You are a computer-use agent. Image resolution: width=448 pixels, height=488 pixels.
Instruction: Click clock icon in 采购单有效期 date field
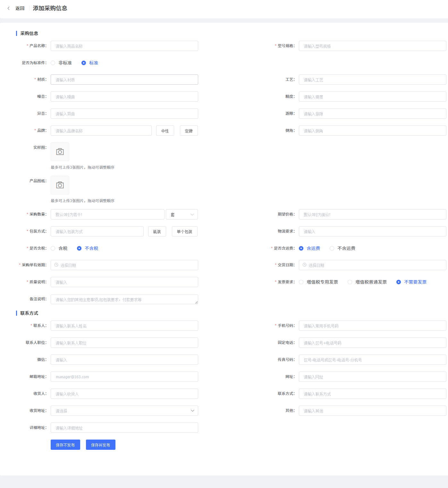[56, 265]
